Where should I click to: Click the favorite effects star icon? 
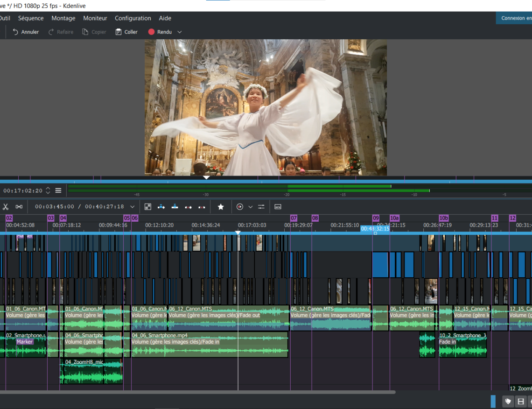(221, 207)
